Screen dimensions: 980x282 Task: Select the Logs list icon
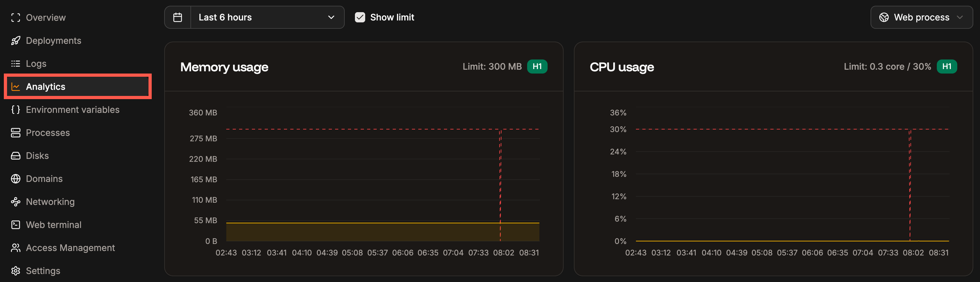16,64
